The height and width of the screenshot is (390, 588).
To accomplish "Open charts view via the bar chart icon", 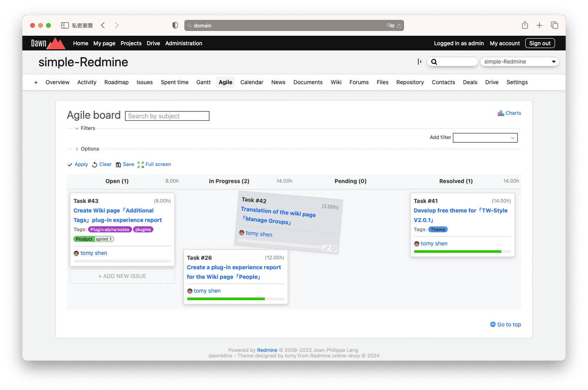I will [x=501, y=113].
